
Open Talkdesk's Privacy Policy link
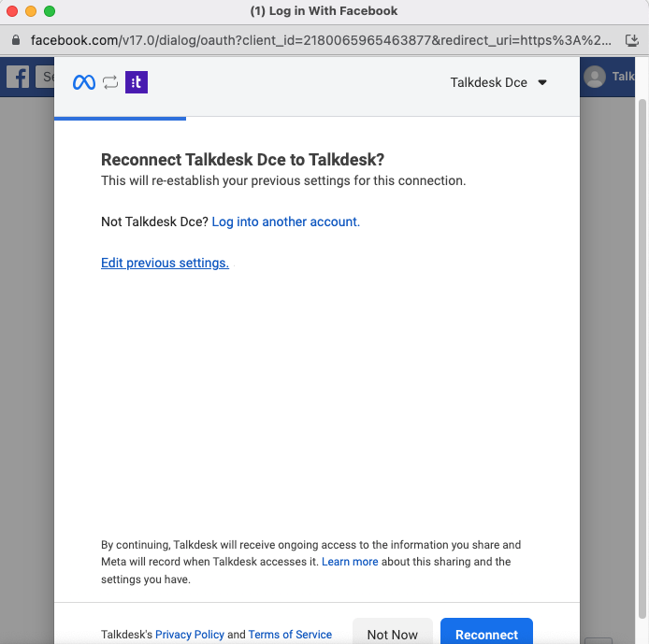click(190, 635)
